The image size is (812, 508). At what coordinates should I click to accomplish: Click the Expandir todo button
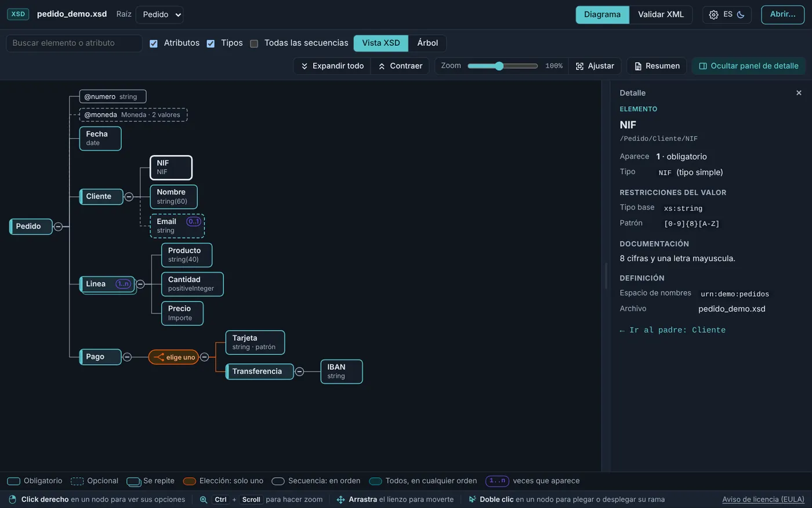click(332, 66)
